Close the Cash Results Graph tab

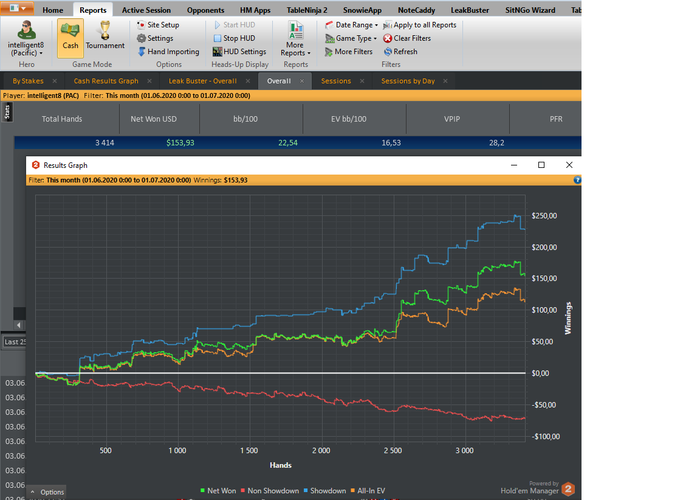(x=150, y=81)
